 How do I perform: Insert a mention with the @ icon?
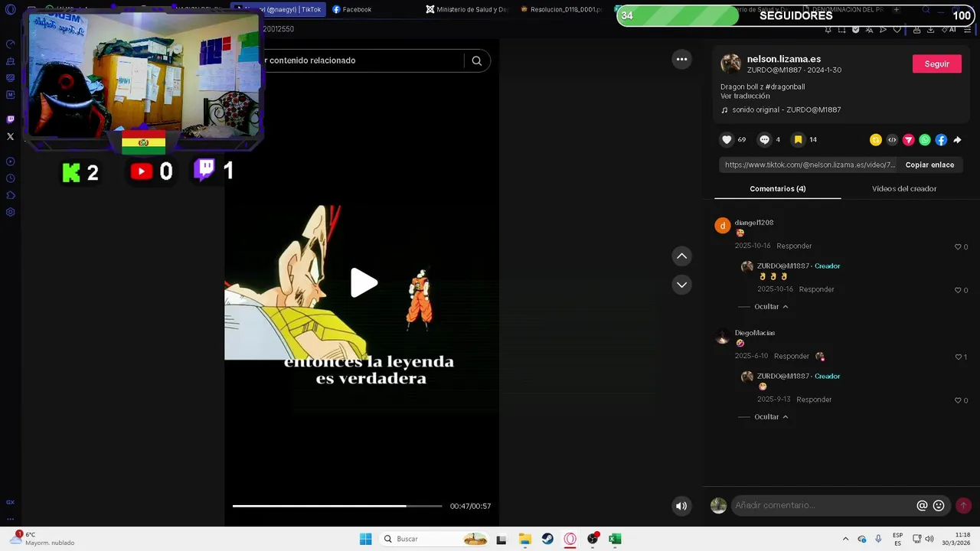(922, 506)
